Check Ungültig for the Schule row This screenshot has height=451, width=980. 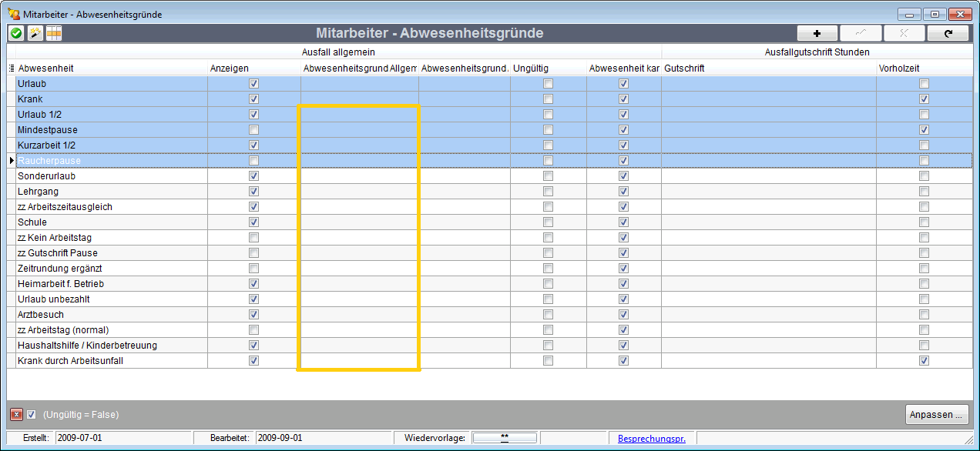[548, 222]
